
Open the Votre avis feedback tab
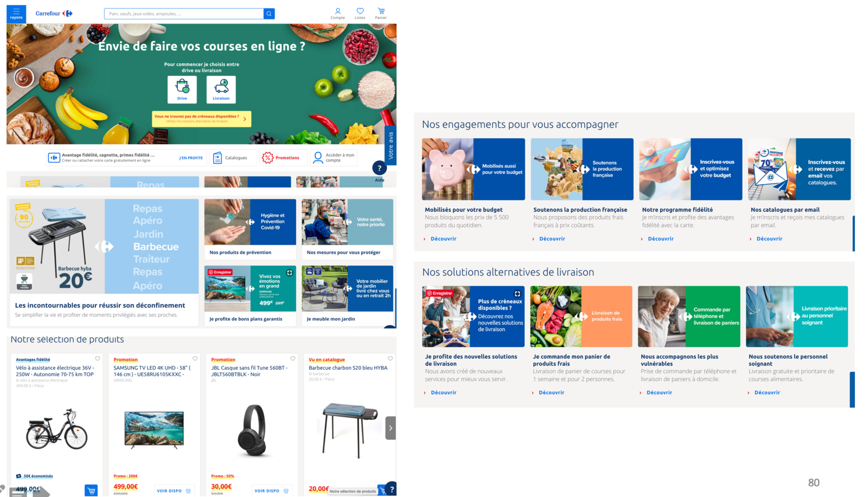pos(391,145)
